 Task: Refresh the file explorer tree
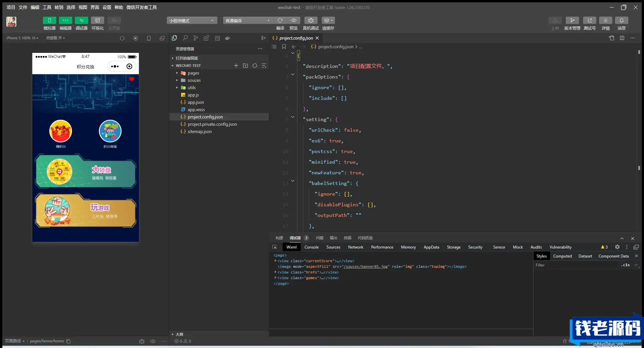tap(255, 66)
